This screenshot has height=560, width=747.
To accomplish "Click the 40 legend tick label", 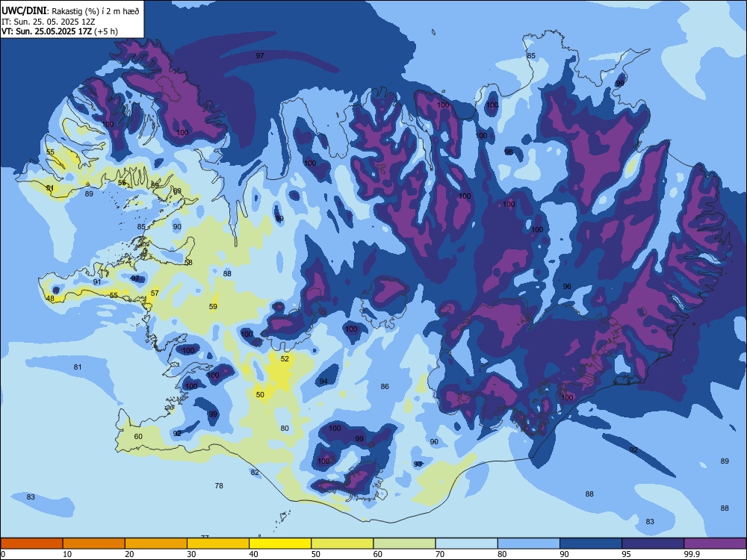I will point(254,554).
